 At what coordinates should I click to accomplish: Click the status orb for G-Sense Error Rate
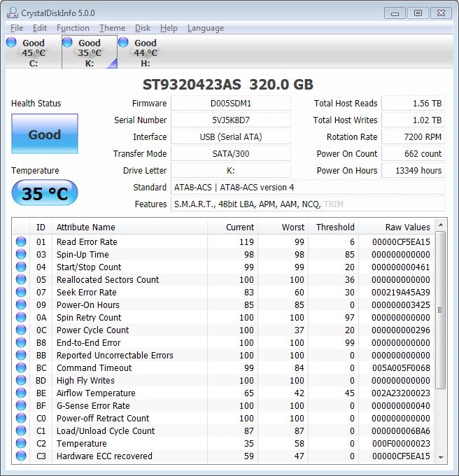(21, 405)
